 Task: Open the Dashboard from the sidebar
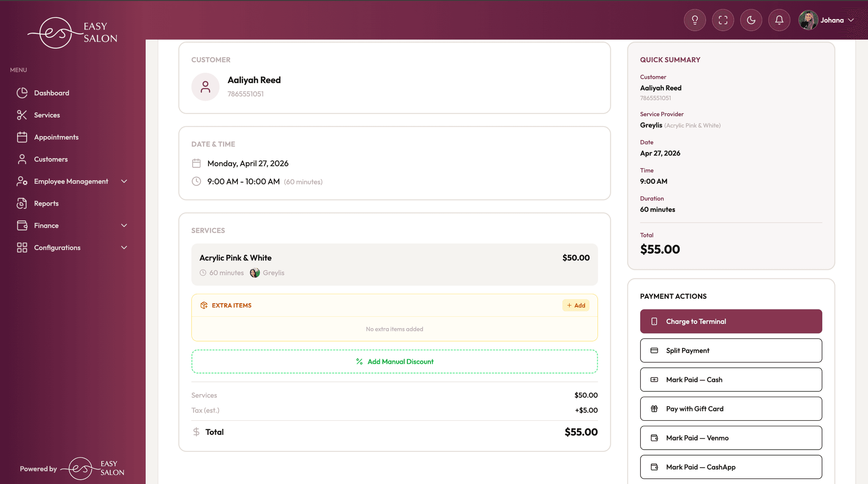[x=51, y=93]
